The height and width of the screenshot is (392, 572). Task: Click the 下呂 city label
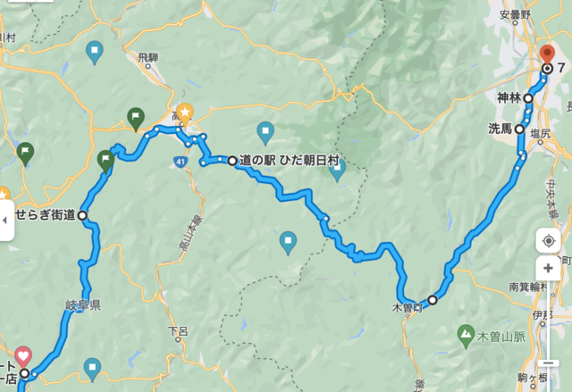click(x=178, y=331)
